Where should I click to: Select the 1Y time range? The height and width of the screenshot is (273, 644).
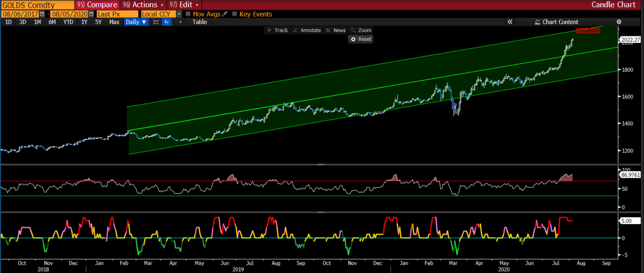click(x=84, y=22)
